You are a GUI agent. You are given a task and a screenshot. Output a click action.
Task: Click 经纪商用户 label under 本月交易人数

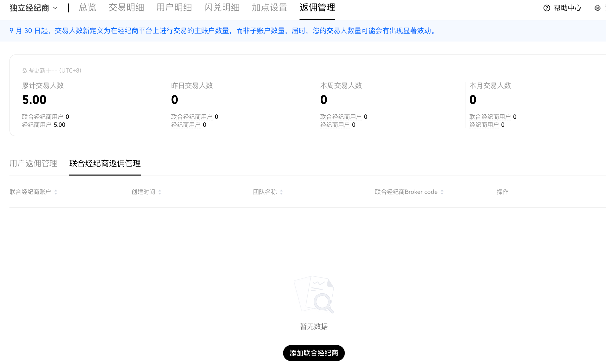click(484, 125)
